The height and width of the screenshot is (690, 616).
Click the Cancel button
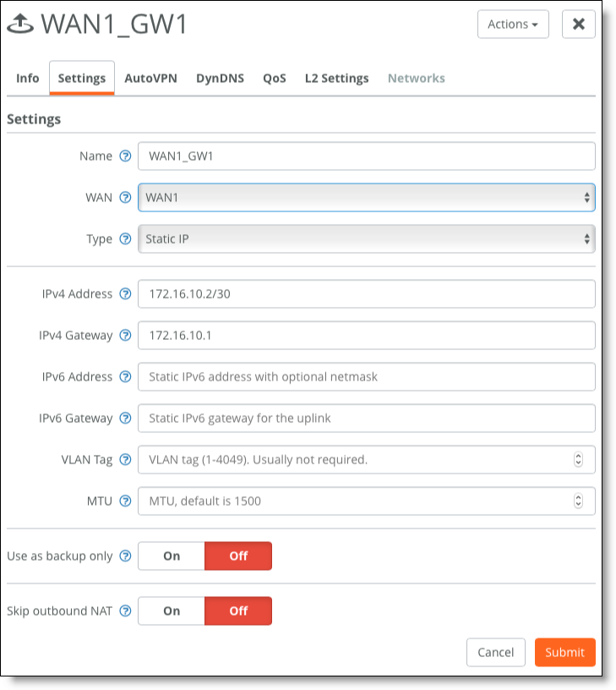tap(496, 653)
